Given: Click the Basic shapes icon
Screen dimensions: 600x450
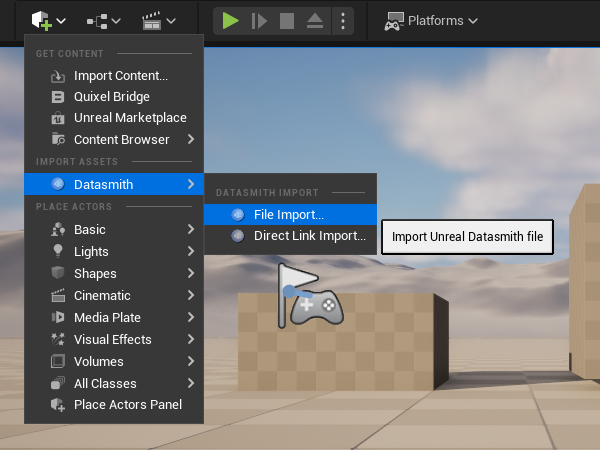Looking at the screenshot, I should [58, 229].
